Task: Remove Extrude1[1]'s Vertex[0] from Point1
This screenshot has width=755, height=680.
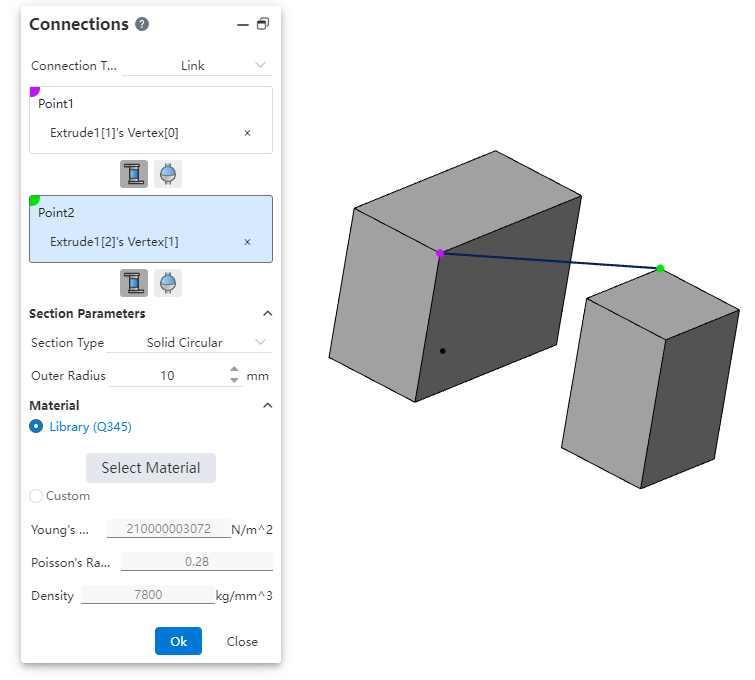Action: click(248, 133)
